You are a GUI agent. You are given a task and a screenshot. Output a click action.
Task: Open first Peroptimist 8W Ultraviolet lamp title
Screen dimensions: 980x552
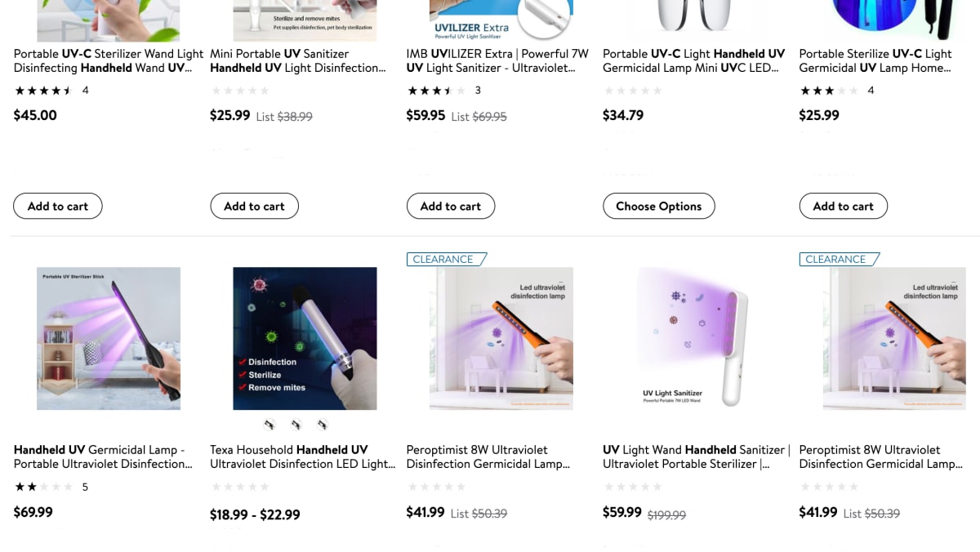488,456
